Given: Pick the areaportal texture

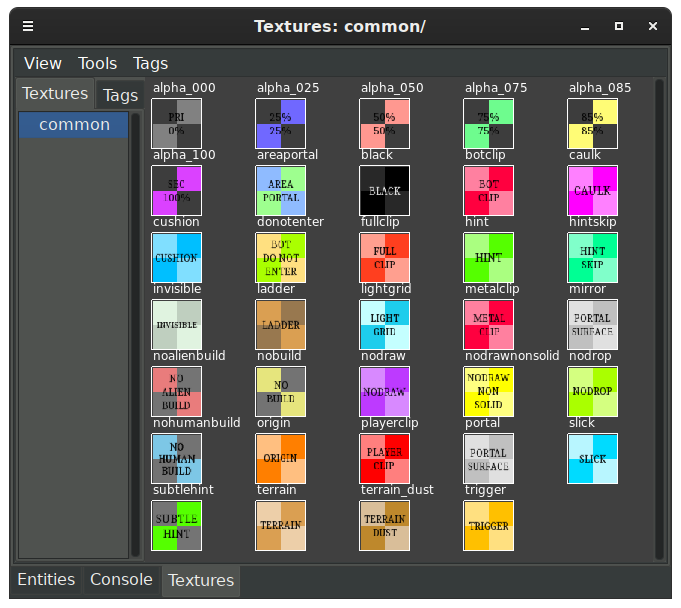Looking at the screenshot, I should point(281,190).
